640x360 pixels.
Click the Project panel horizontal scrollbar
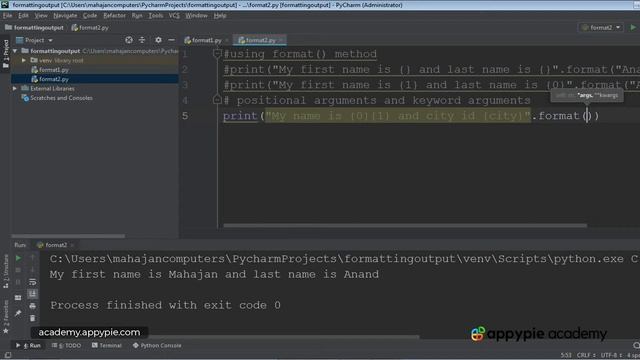pyautogui.click(x=68, y=236)
